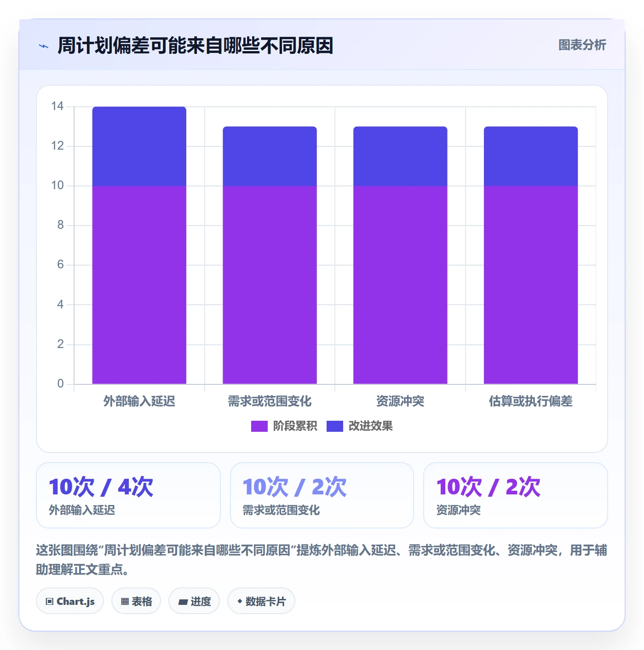Screen dimensions: 644x650
Task: Select the 进度 tag chip
Action: [x=194, y=601]
